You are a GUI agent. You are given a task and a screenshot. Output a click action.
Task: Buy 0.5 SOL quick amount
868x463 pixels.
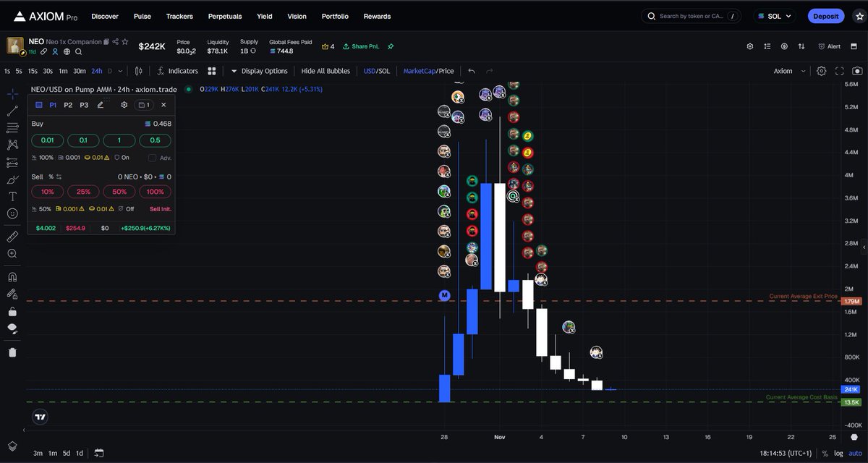(x=155, y=140)
